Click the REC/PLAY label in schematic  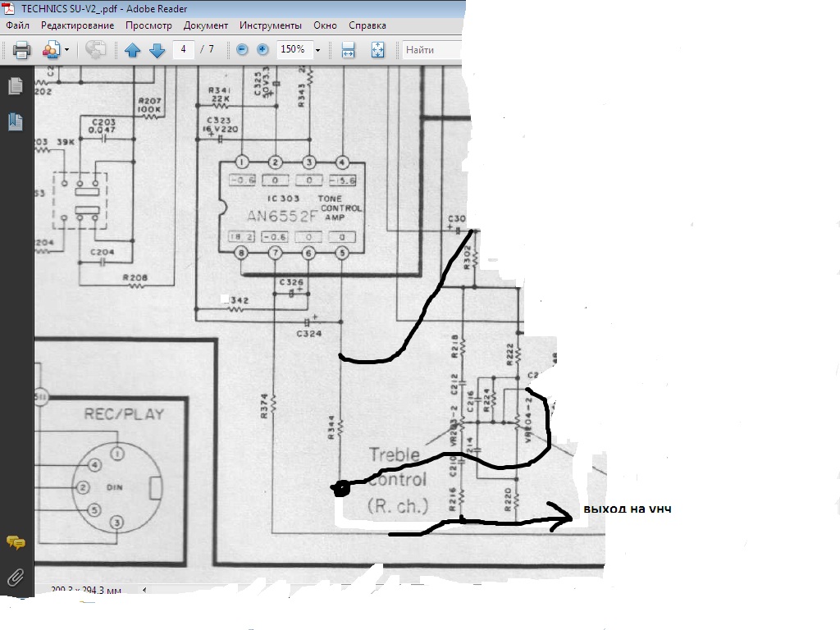[x=124, y=414]
